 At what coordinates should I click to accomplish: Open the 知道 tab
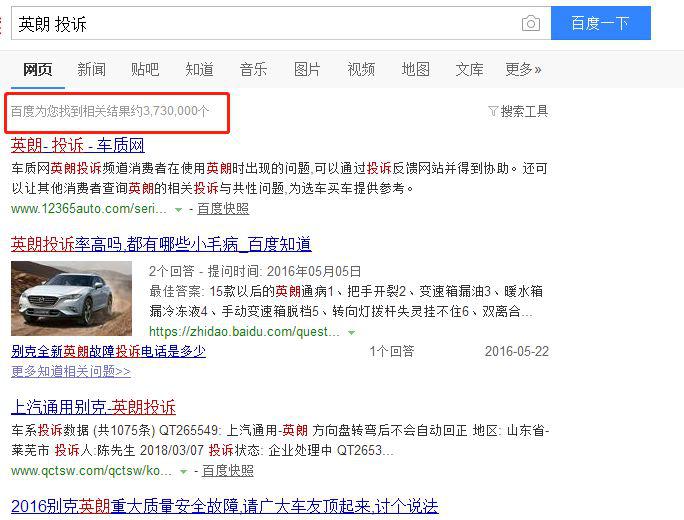click(199, 69)
